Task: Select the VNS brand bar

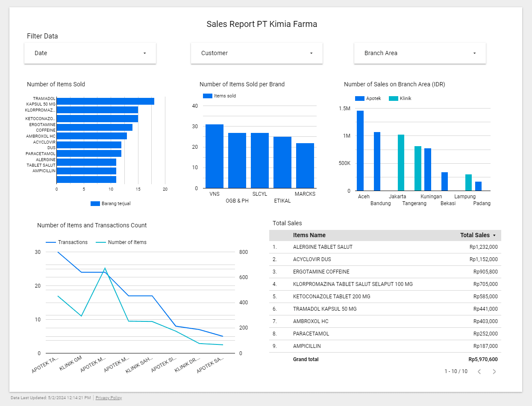Action: click(x=215, y=156)
